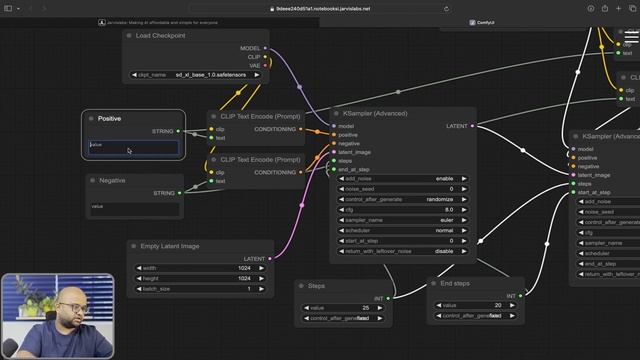Click the INT output socket on Steps node
This screenshot has width=640, height=360.
(388, 299)
